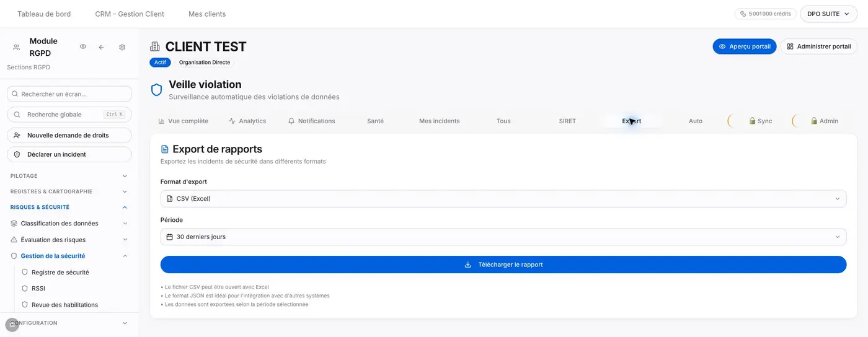Click the users icon beside Module RGPD
868x337 pixels.
17,47
